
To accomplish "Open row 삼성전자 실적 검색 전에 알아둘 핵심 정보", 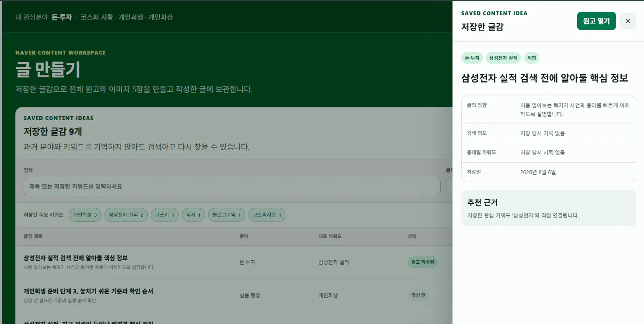I will click(x=234, y=262).
